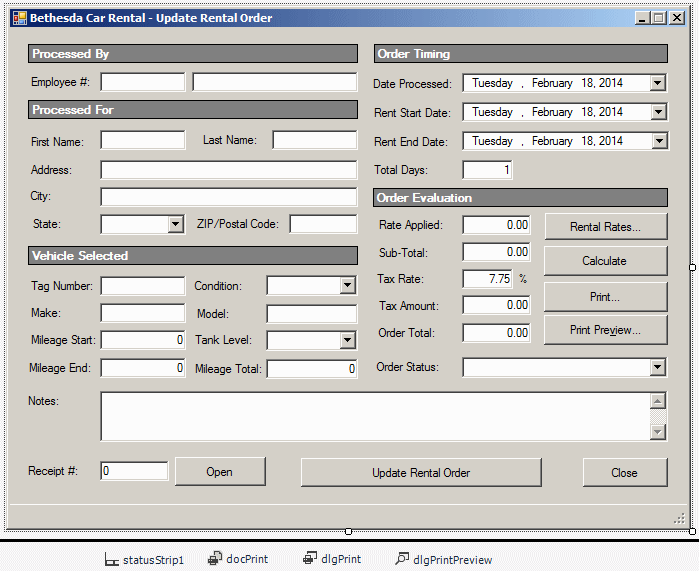699x571 pixels.
Task: Click the Processed By section header
Action: coord(193,53)
